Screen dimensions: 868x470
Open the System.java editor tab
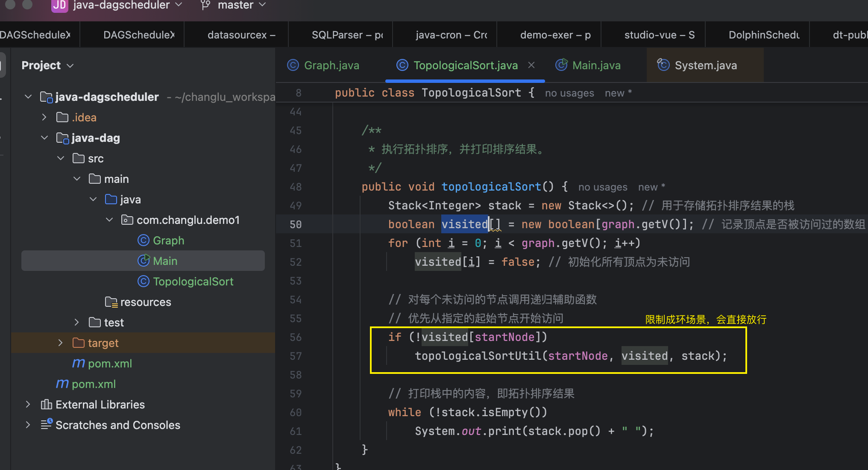click(x=706, y=65)
